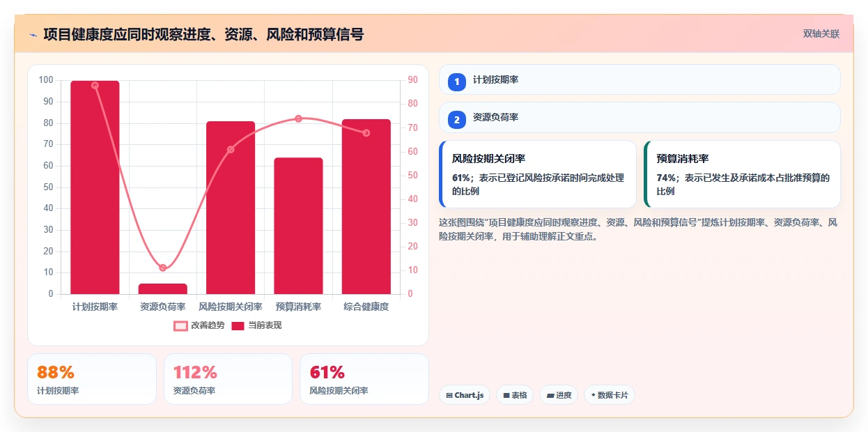Click the Chart.js tag icon
Image resolution: width=868 pixels, height=432 pixels.
click(449, 396)
